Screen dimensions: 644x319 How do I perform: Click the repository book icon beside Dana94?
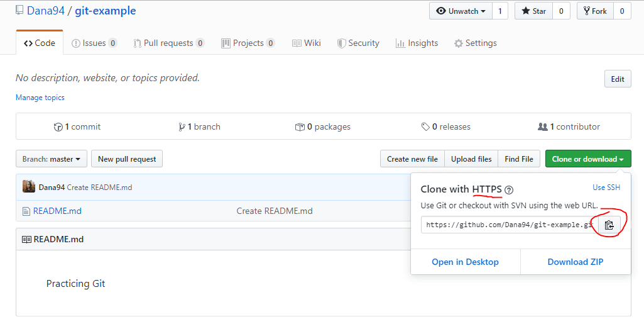(19, 10)
